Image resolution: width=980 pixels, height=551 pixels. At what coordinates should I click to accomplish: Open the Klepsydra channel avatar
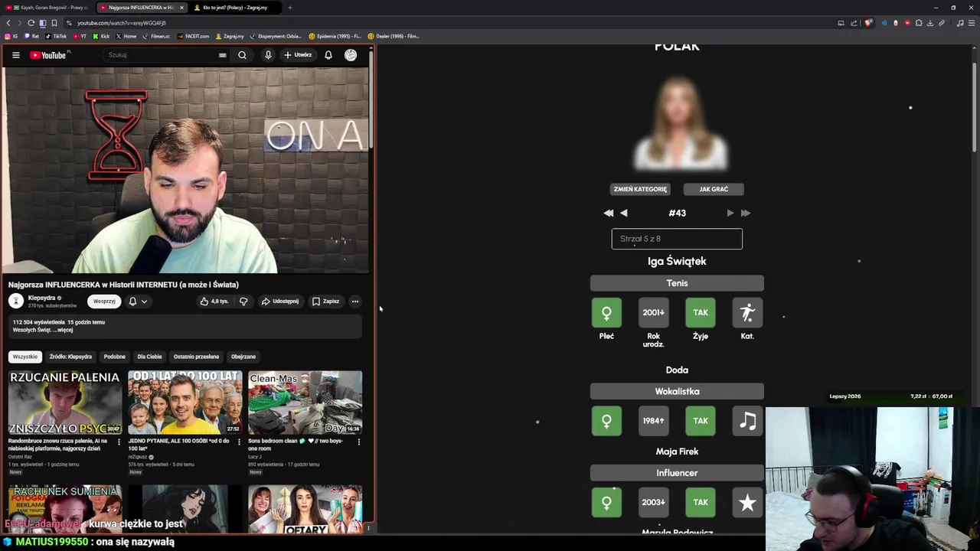pos(16,301)
